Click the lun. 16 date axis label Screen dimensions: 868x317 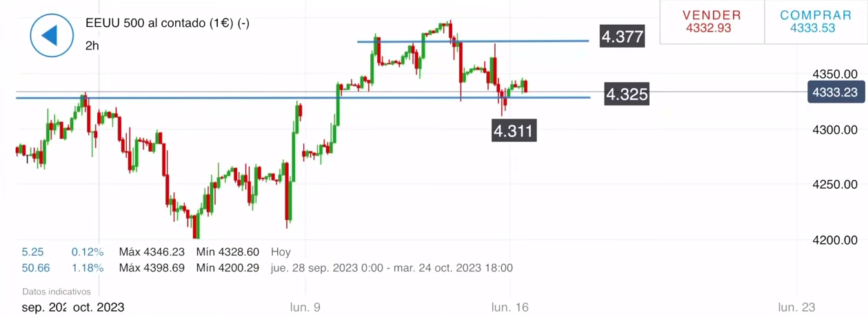coord(509,307)
